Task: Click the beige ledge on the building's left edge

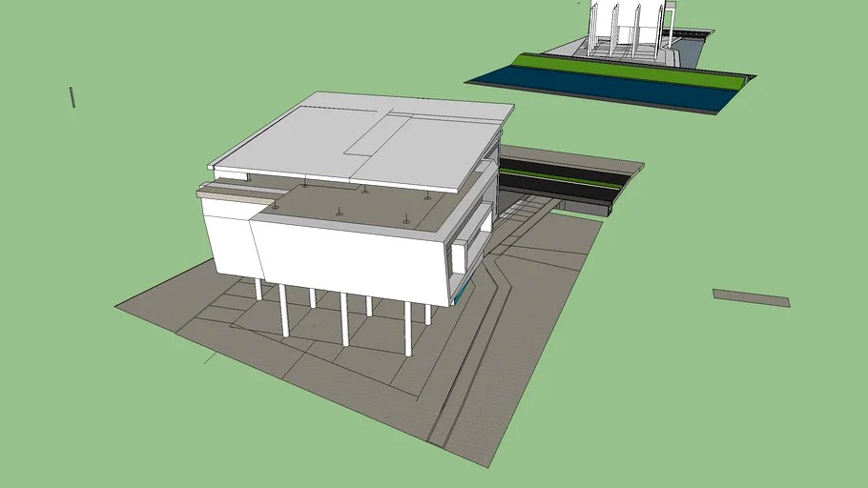Action: click(236, 191)
